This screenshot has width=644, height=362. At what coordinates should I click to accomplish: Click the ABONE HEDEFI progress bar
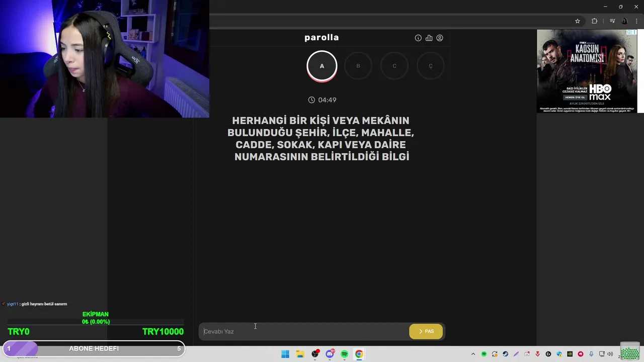point(94,348)
